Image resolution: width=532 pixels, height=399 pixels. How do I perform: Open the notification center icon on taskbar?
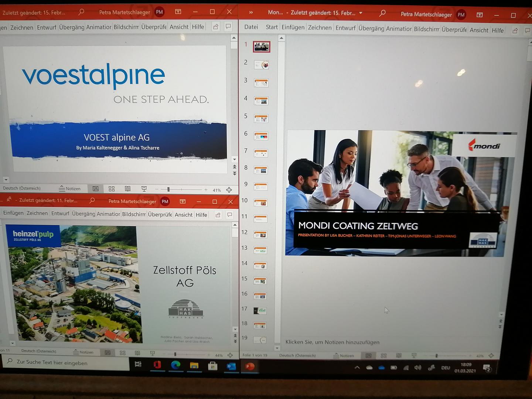487,368
